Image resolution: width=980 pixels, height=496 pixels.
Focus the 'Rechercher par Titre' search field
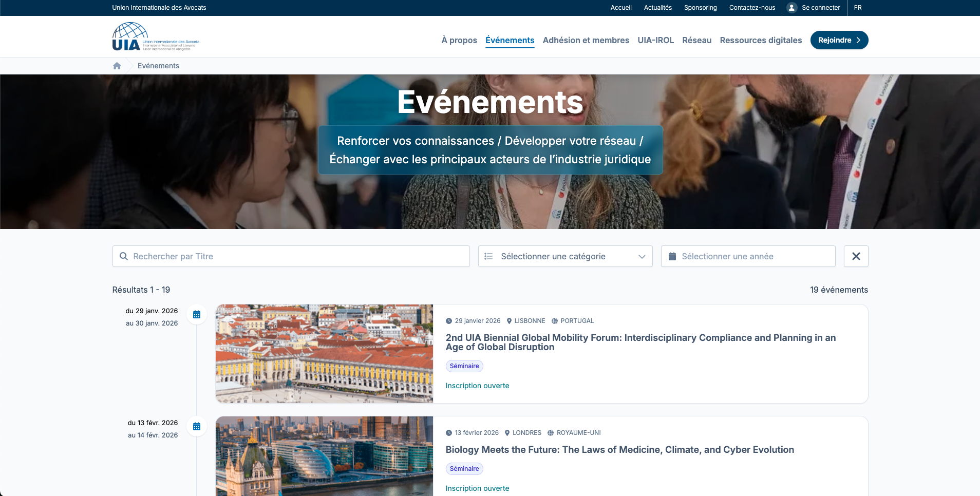point(298,256)
